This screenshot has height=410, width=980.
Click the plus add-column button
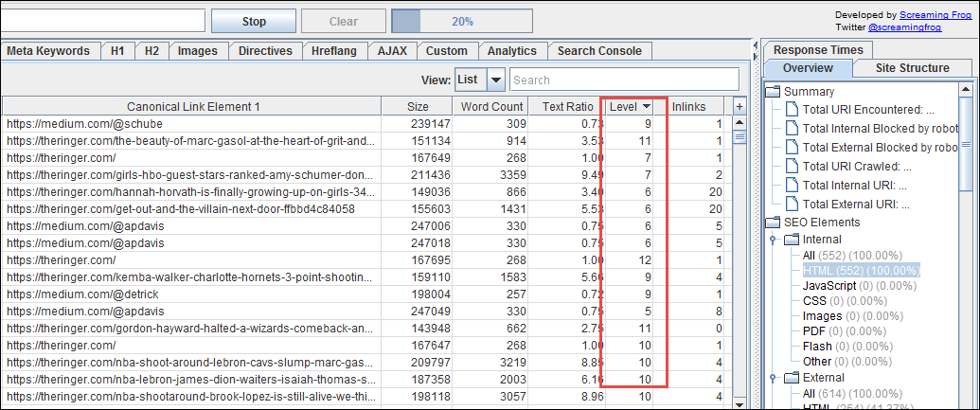[x=739, y=107]
